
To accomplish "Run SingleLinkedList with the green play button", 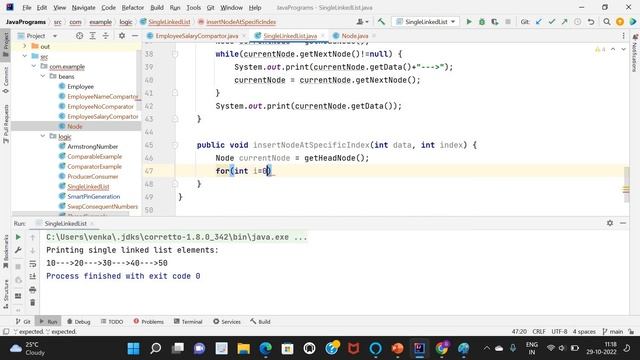I will tap(469, 22).
